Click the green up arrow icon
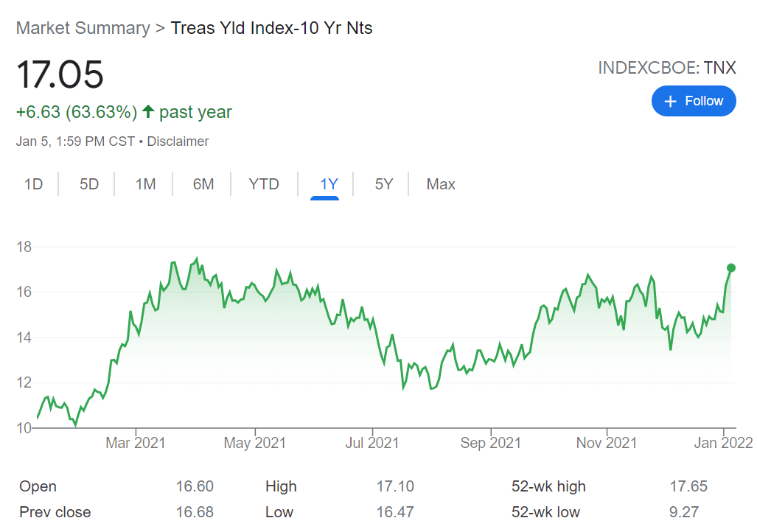Image resolution: width=757 pixels, height=532 pixels. tap(148, 112)
